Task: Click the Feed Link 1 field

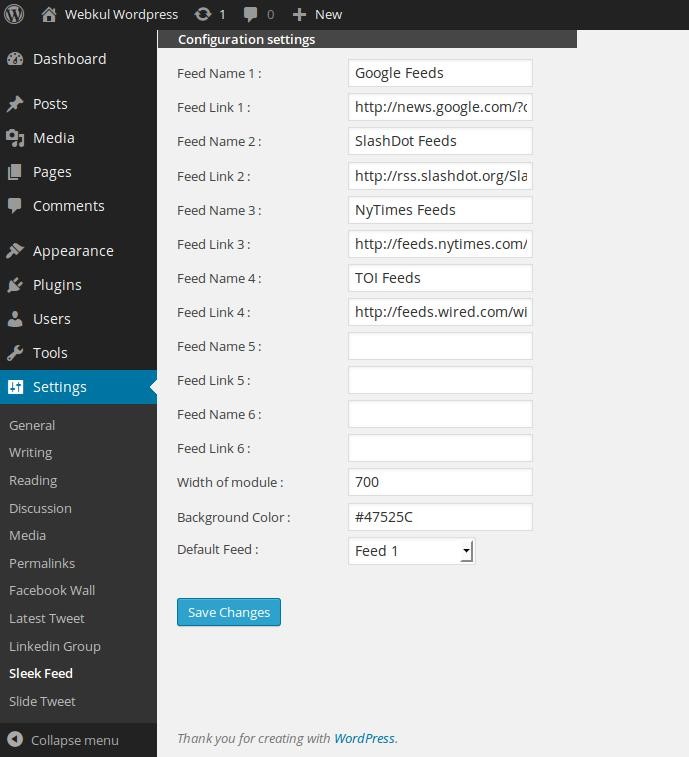Action: [x=440, y=107]
